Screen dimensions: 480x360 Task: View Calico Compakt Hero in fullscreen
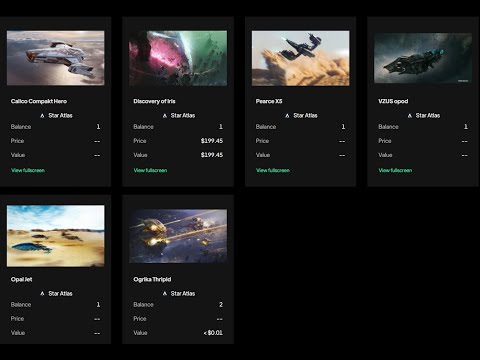(28, 170)
